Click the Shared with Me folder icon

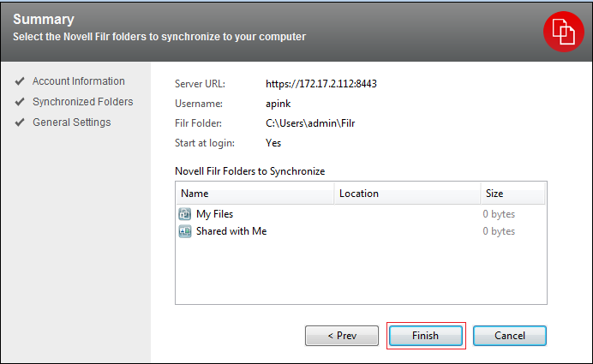(x=185, y=231)
